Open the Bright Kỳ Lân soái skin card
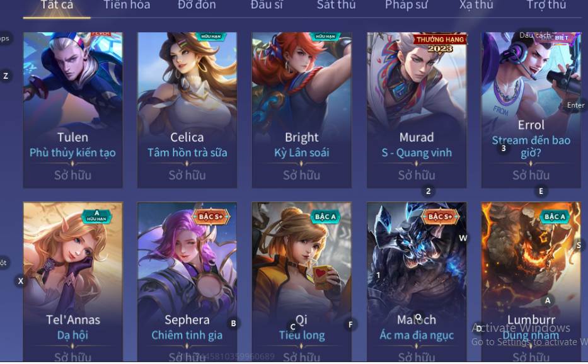 click(301, 110)
